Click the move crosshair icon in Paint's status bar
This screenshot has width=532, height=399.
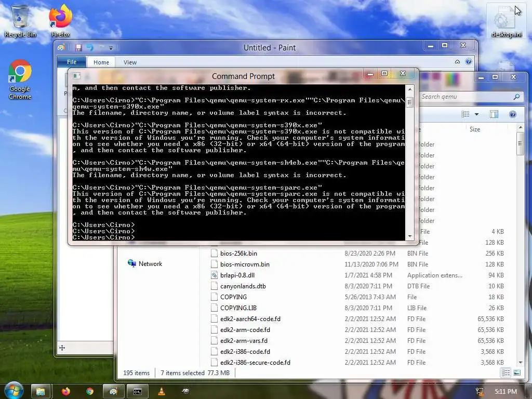click(62, 348)
